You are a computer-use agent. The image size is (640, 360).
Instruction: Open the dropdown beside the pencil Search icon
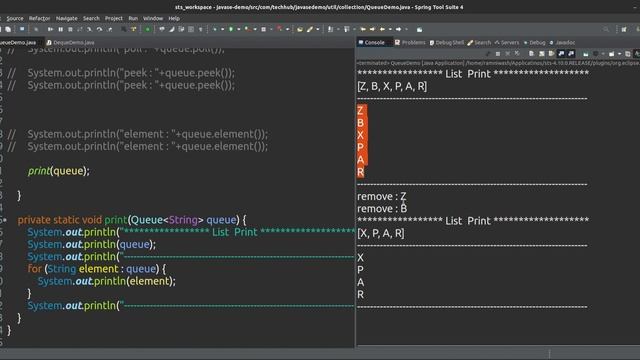click(x=318, y=29)
